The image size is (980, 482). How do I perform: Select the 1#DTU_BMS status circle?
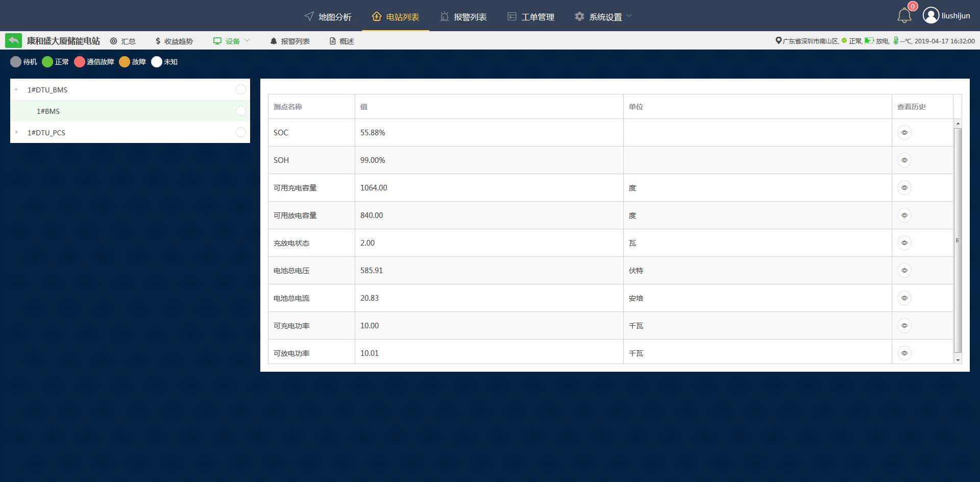click(x=240, y=90)
